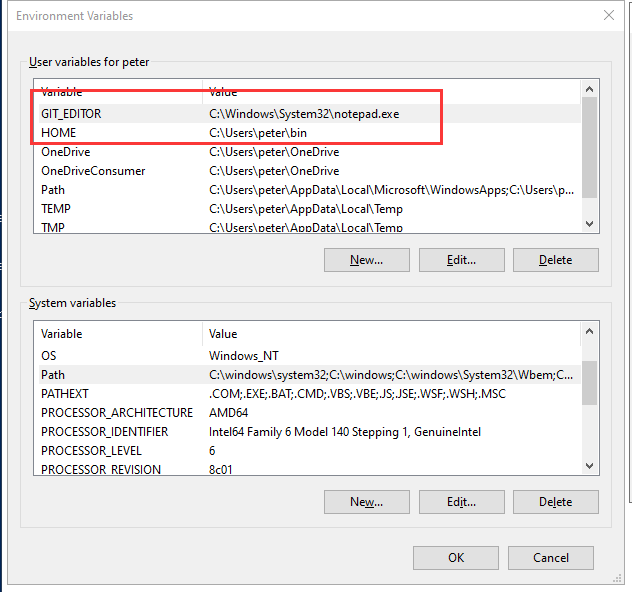
Task: Click New under user variables for peter
Action: click(x=366, y=260)
